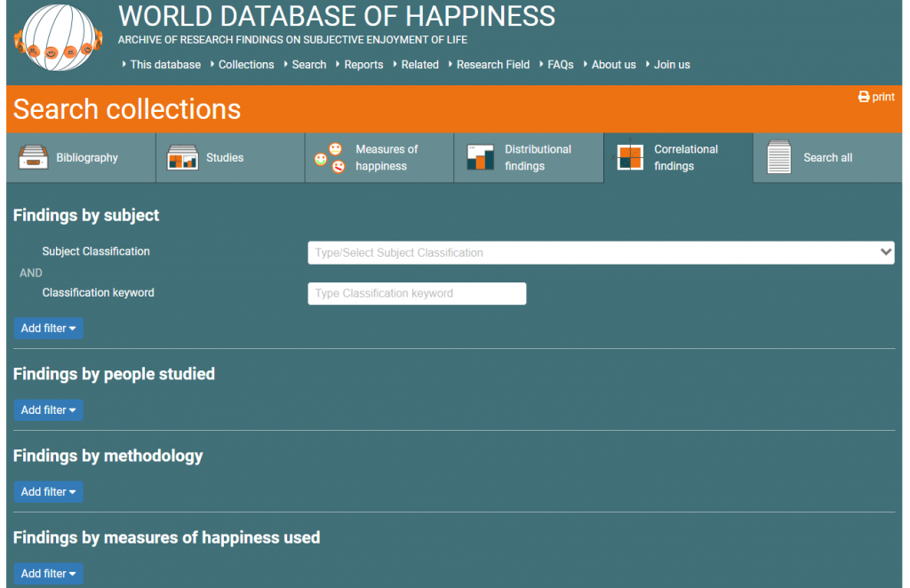Expand Add filter under Findings by methodology
This screenshot has height=588, width=910.
(48, 491)
